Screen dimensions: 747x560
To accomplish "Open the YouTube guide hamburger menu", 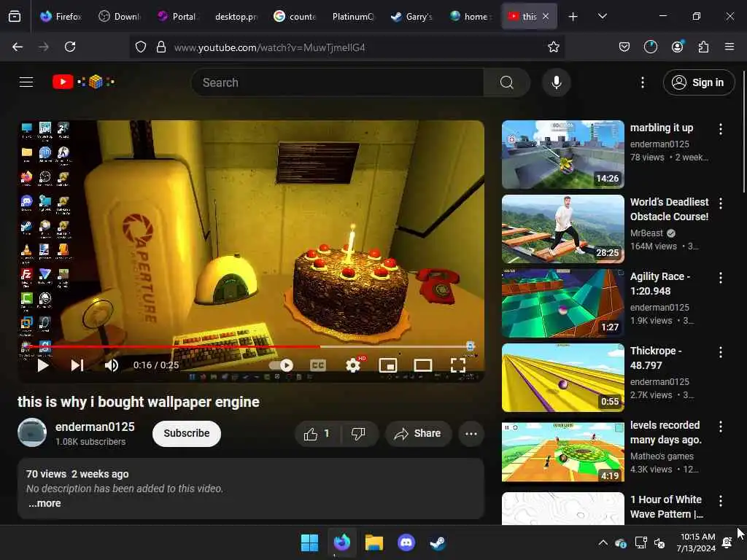I will click(26, 82).
